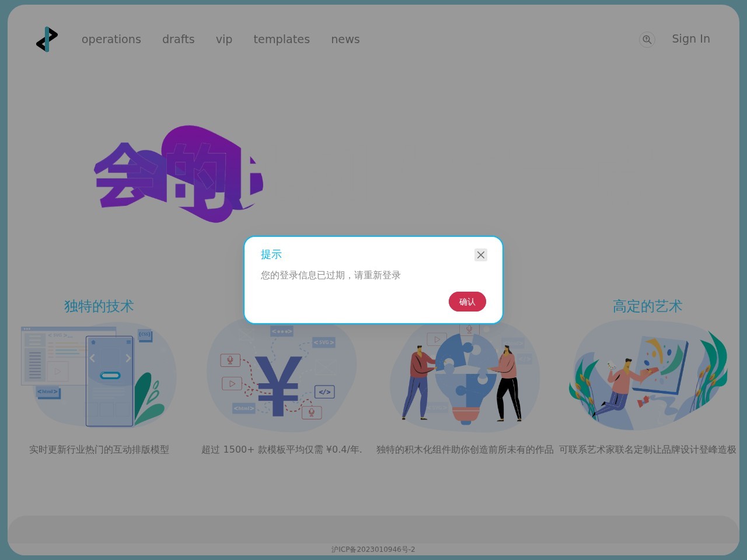Click the site logo icon
This screenshot has height=560, width=747.
47,39
